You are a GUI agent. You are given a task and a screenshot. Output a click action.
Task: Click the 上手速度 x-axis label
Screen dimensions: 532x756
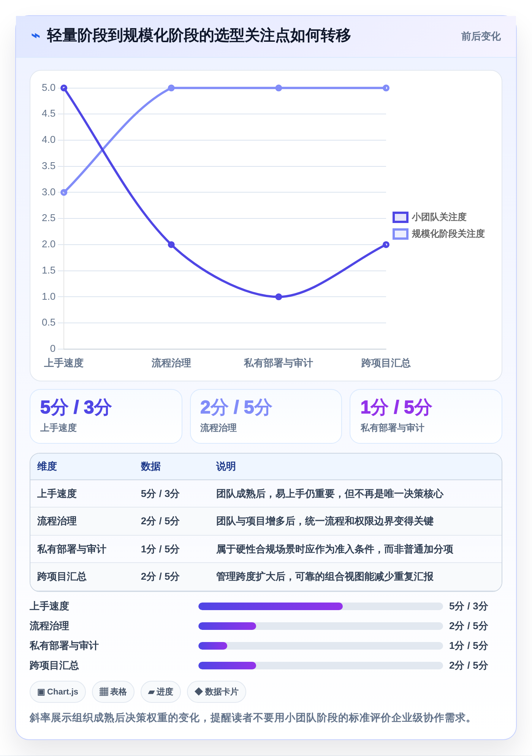64,363
